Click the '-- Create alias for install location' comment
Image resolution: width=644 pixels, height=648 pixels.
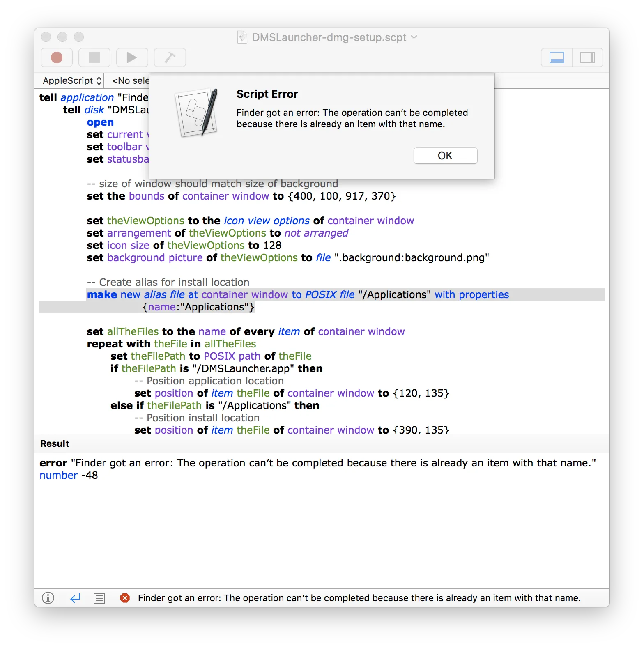(x=168, y=282)
